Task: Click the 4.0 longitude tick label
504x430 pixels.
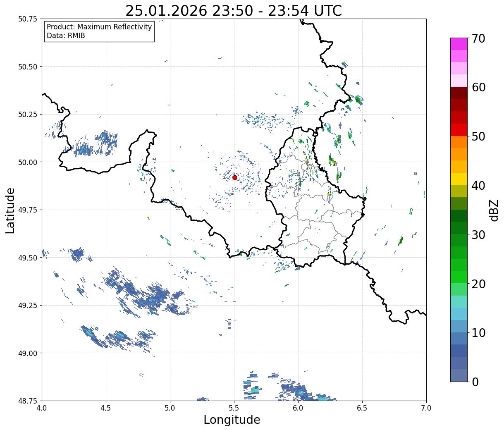Action: [x=42, y=408]
